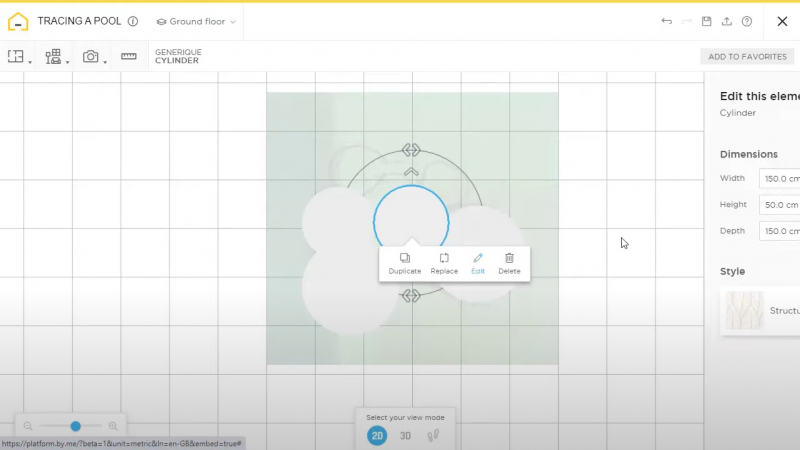Undo the last action
Viewport: 800px width, 450px height.
click(x=667, y=21)
